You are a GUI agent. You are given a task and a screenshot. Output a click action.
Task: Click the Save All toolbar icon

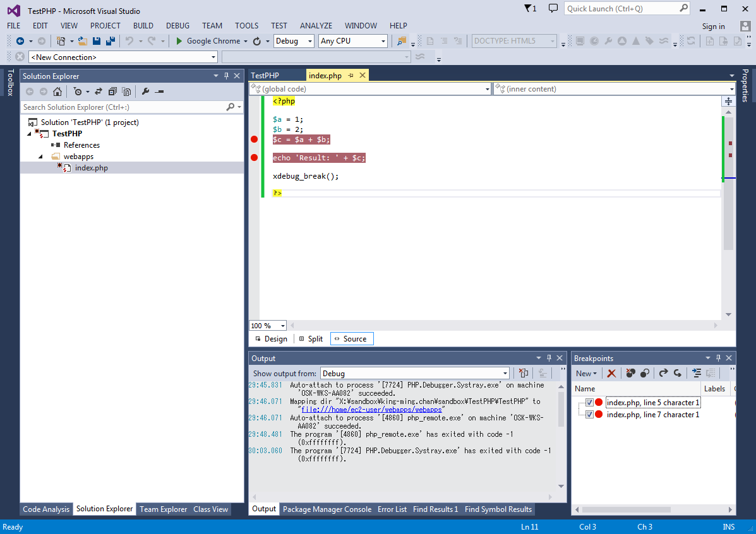(111, 41)
